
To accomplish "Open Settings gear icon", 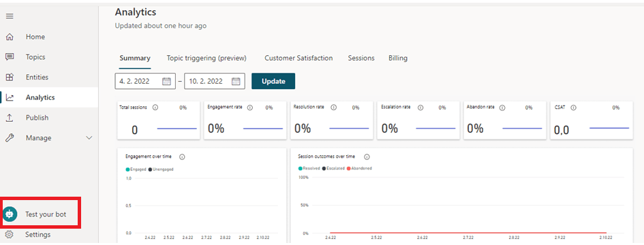I will pos(10,235).
